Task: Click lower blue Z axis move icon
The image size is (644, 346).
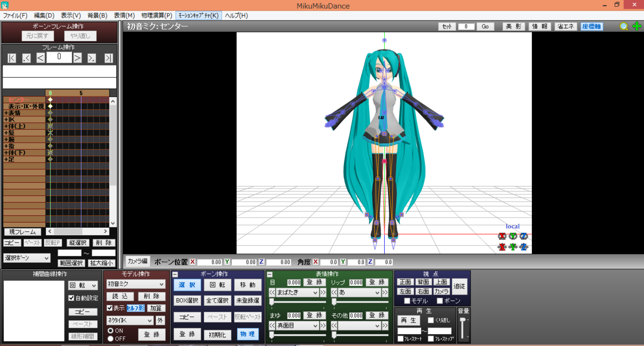Action: point(523,247)
